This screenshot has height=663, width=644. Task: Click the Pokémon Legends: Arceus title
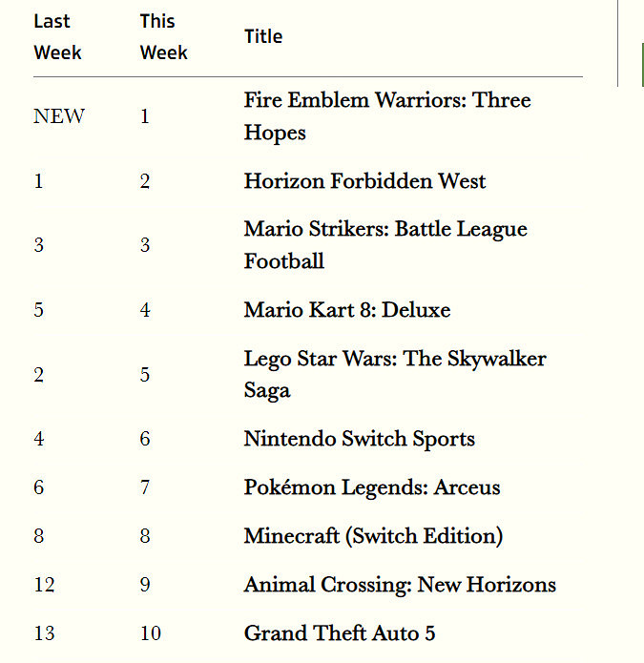click(x=371, y=487)
